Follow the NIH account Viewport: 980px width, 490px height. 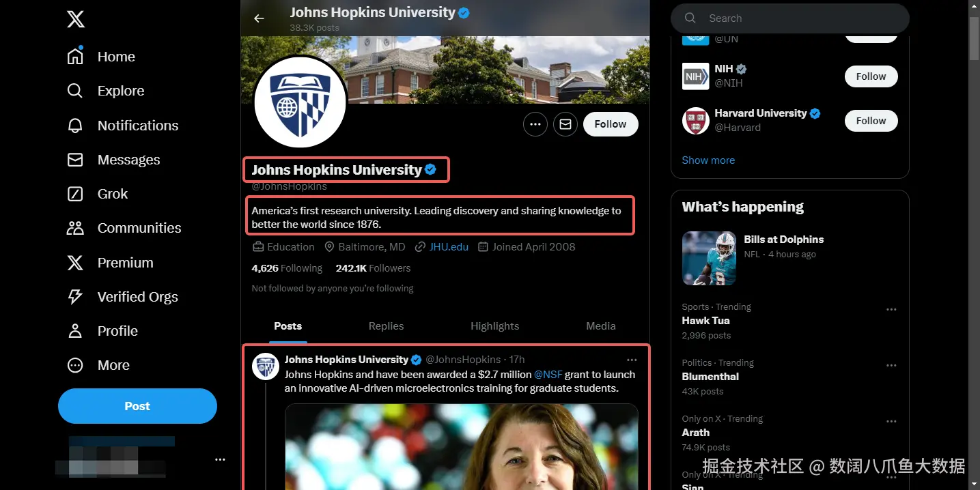(871, 76)
